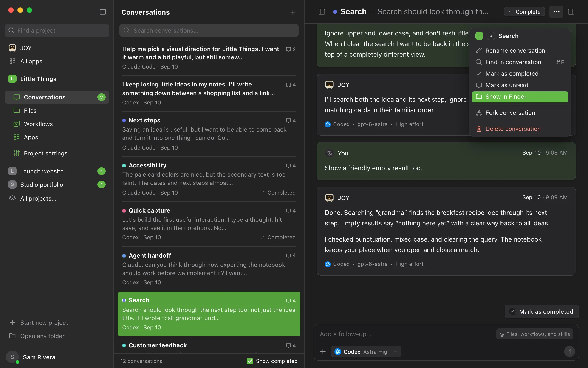The image size is (588, 368).
Task: Choose Rename conversation from menu
Action: pyautogui.click(x=520, y=51)
